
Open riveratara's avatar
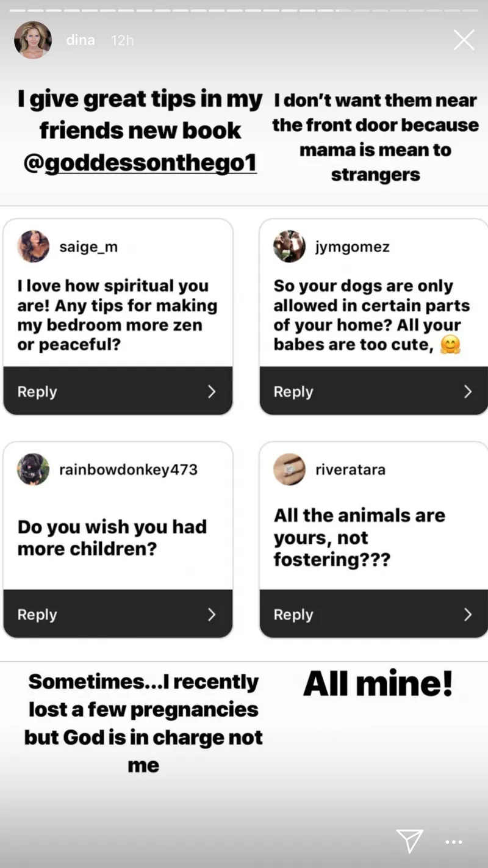[x=289, y=469]
